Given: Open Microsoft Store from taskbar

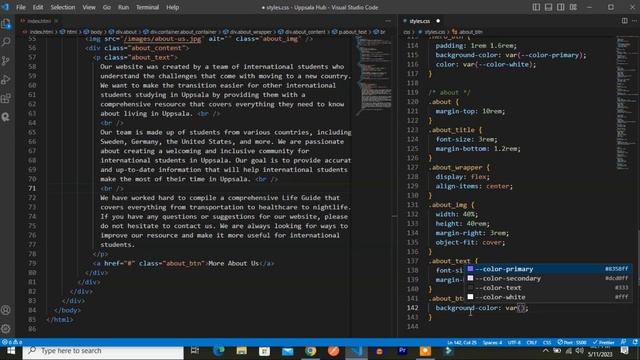Looking at the screenshot, I should coord(264,351).
